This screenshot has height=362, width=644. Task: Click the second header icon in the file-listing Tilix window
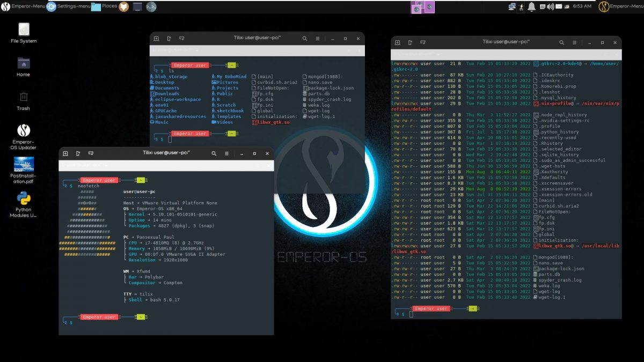click(410, 41)
